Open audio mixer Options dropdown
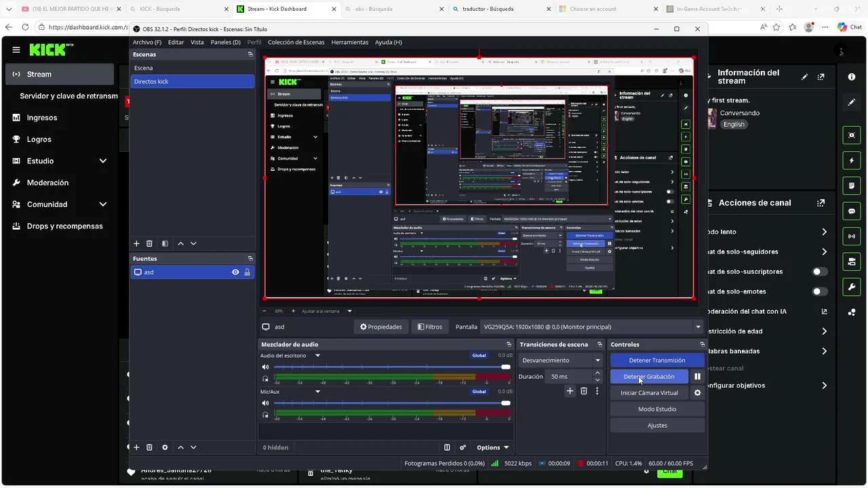868x488 pixels. click(492, 447)
